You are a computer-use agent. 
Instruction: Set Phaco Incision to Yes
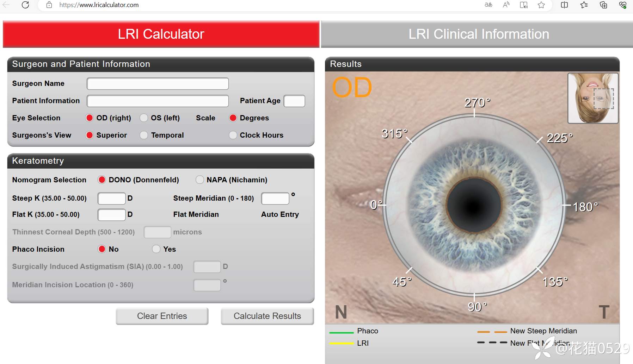156,249
